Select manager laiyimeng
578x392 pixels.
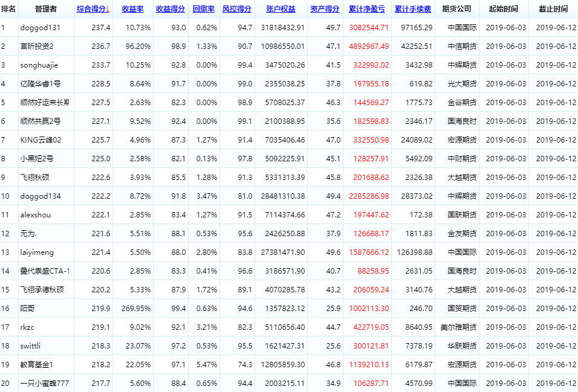[37, 252]
